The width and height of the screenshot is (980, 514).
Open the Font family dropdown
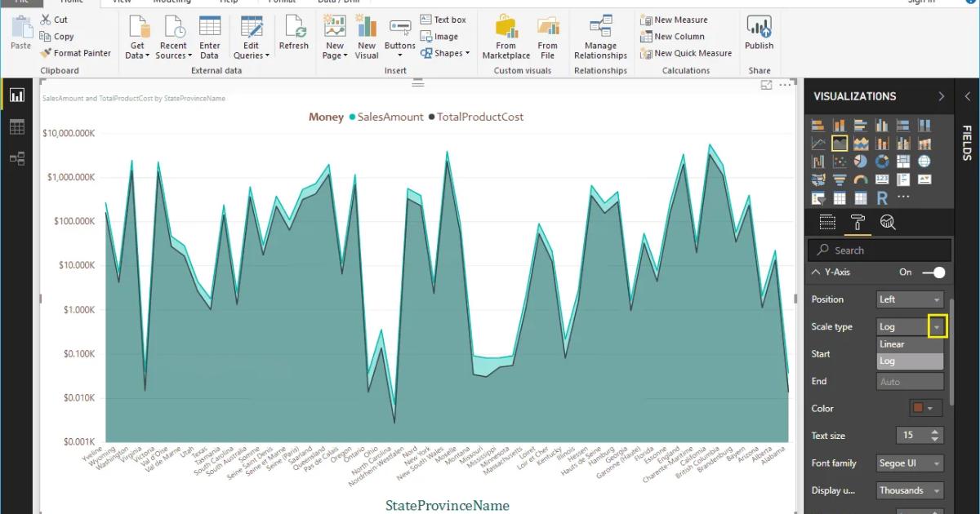pyautogui.click(x=909, y=463)
